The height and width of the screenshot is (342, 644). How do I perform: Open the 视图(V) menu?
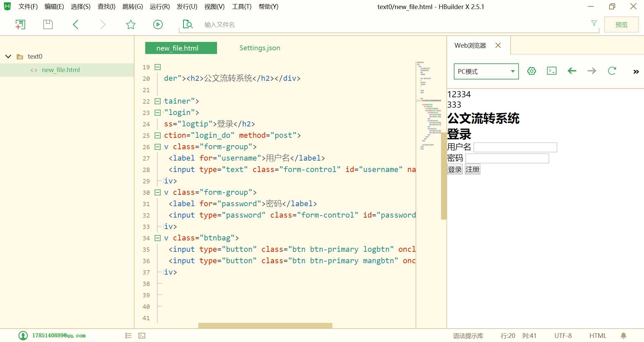(214, 7)
